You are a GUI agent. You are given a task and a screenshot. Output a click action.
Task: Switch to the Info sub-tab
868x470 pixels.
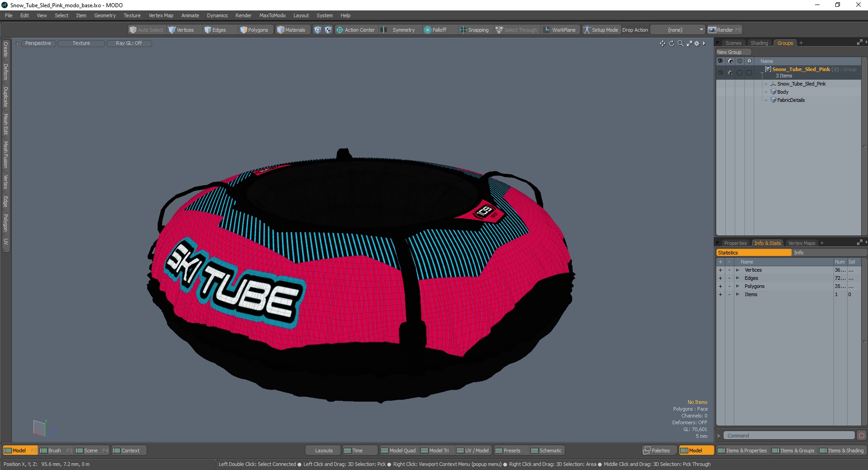click(829, 253)
